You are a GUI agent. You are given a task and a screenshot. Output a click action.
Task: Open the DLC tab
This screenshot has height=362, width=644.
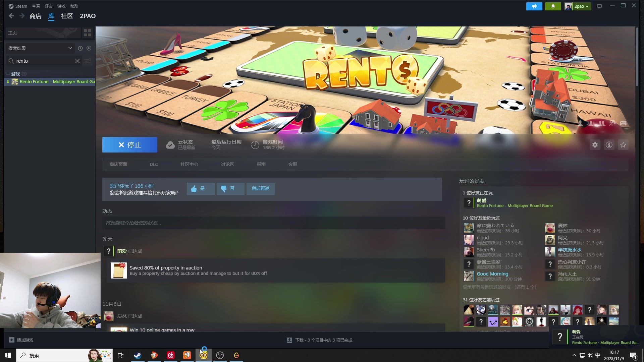pos(154,165)
